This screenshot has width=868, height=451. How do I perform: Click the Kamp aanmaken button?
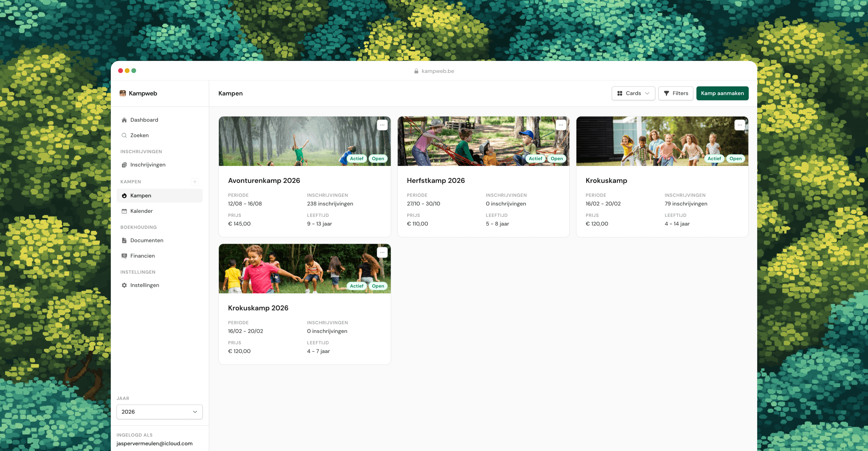point(722,93)
